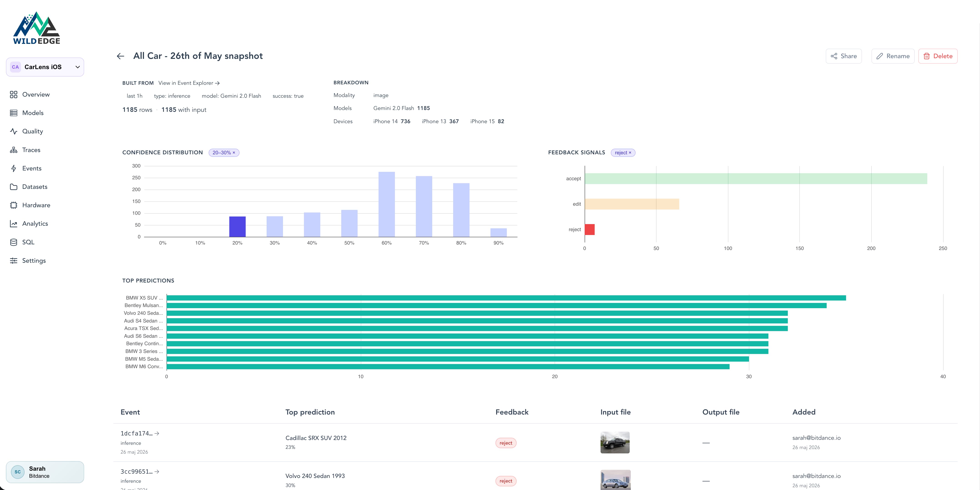Image resolution: width=980 pixels, height=490 pixels.
Task: Select the 80% confidence bar
Action: point(461,210)
